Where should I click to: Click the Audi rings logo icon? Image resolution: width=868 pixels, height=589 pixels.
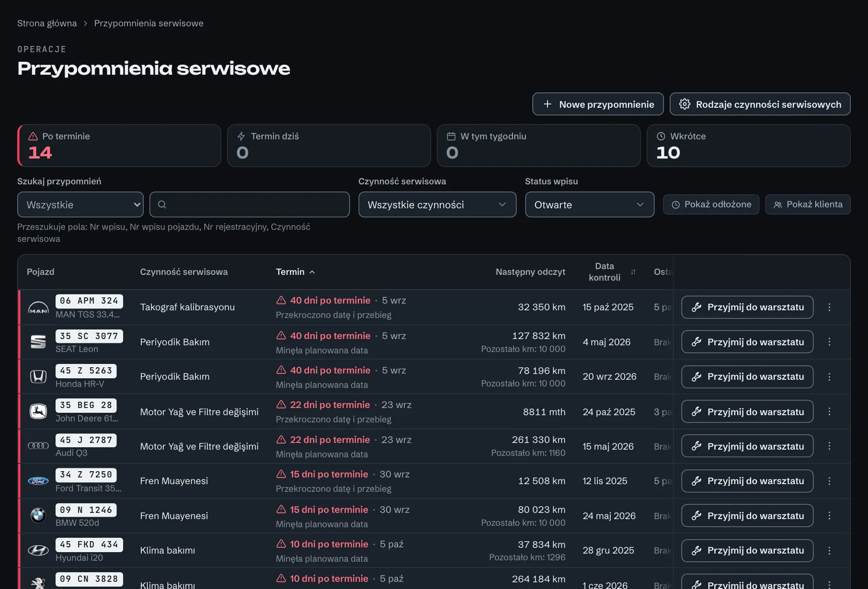point(38,446)
